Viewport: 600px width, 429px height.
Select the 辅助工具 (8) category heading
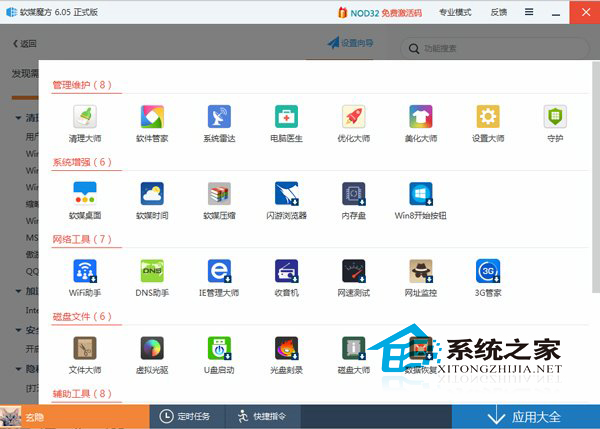pyautogui.click(x=82, y=394)
